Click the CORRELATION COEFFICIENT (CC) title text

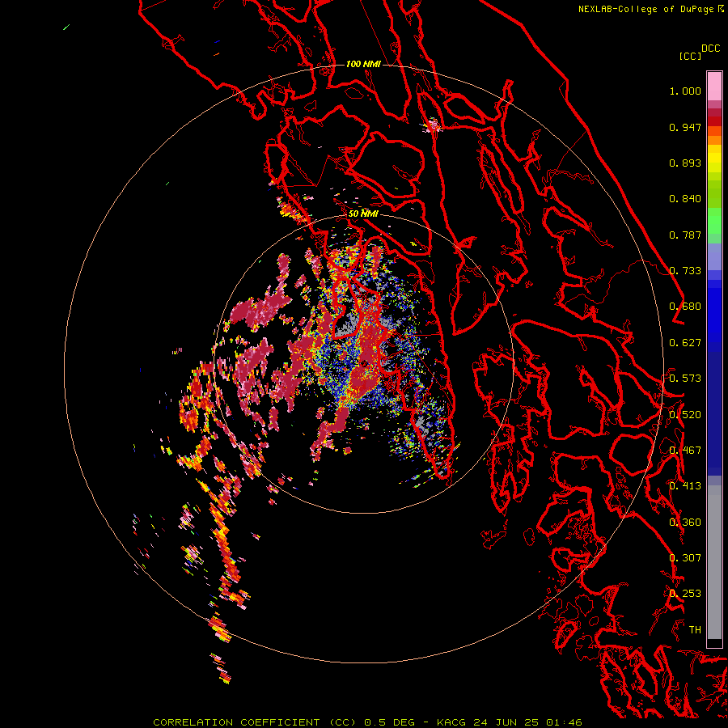(x=255, y=722)
